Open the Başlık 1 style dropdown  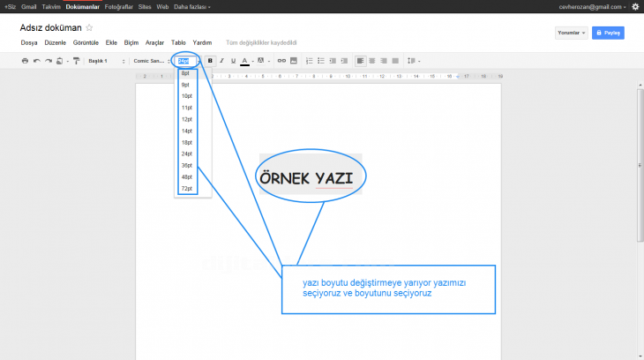(x=106, y=61)
